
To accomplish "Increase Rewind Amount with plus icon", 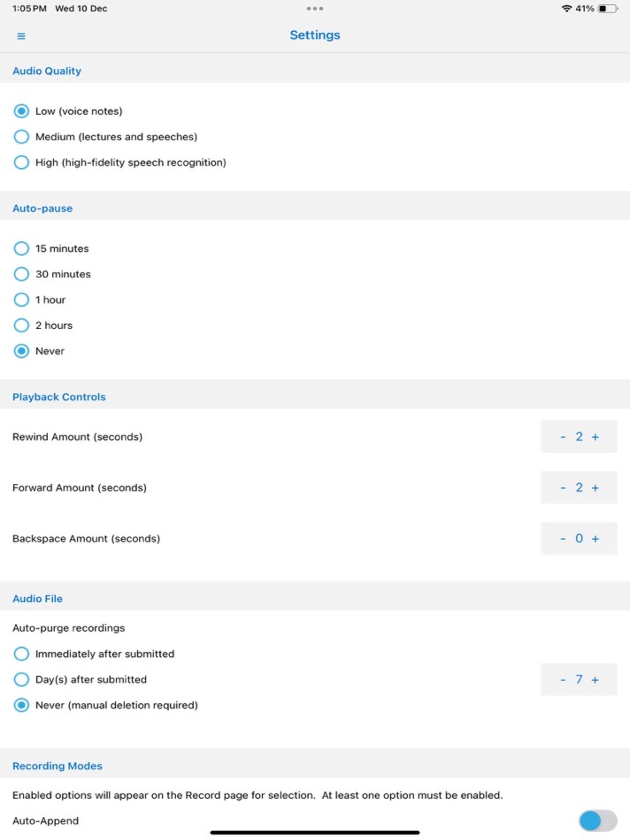I will click(x=595, y=437).
